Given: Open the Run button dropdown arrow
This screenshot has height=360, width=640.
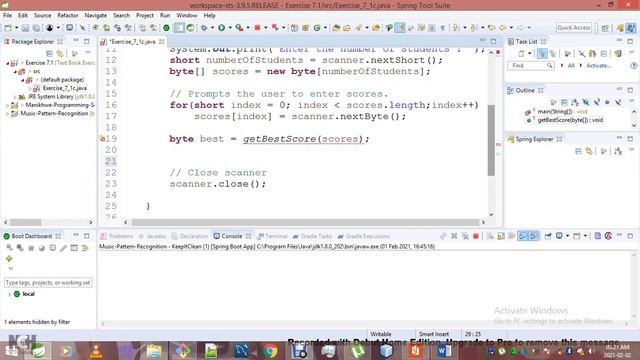Looking at the screenshot, I should [x=230, y=28].
